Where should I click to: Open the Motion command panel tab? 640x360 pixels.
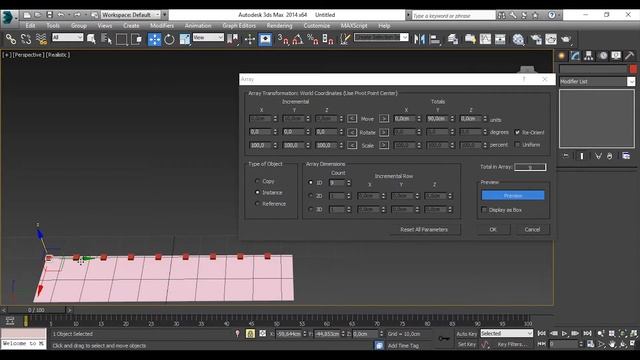click(602, 56)
